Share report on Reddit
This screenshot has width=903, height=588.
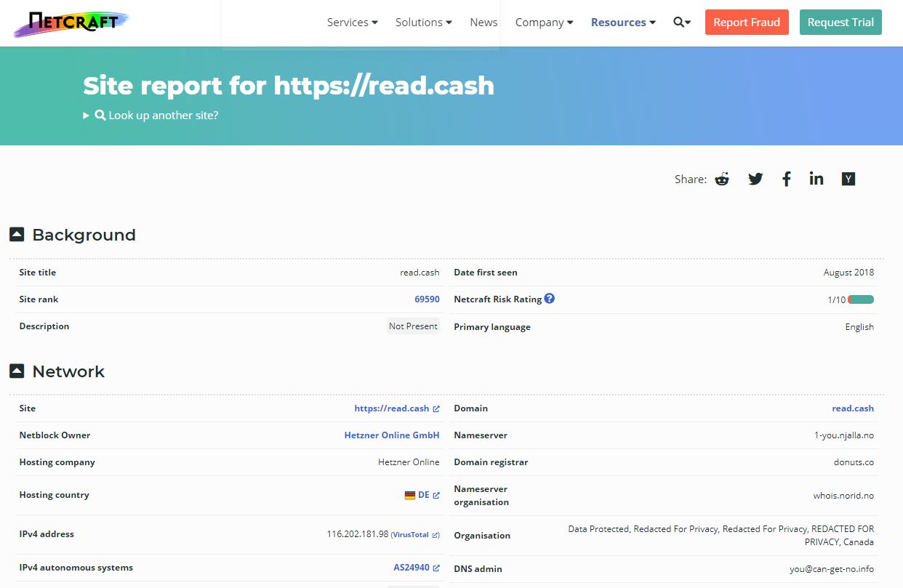pos(722,179)
